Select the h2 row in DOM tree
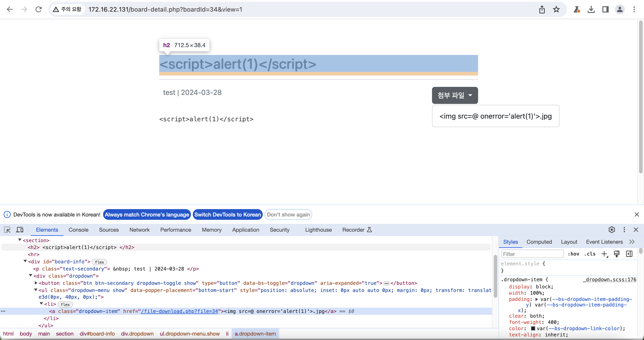The image size is (644, 340). point(246,247)
